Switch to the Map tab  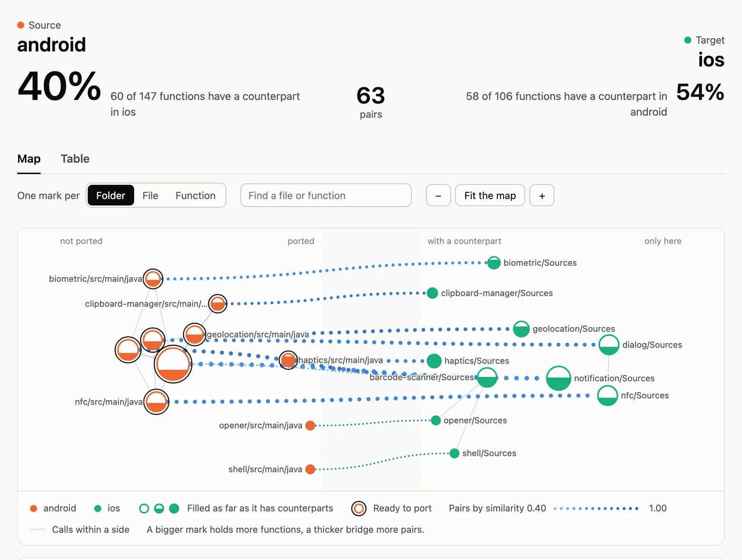29,159
